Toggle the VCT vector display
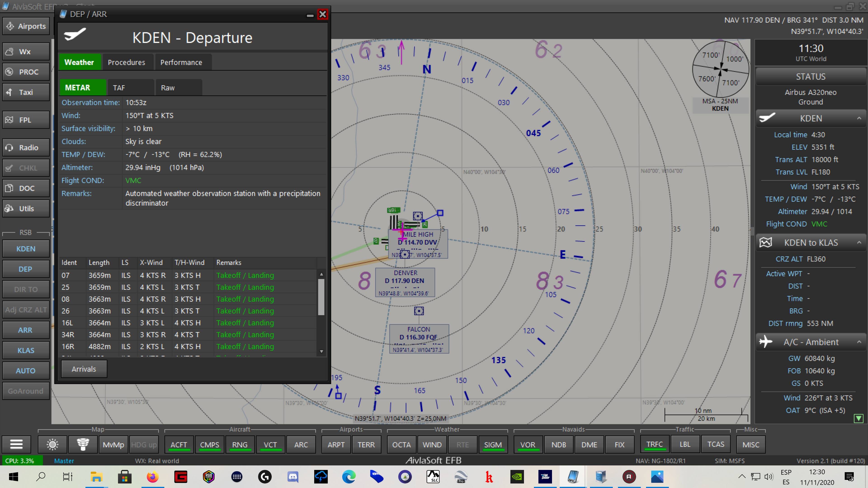Image resolution: width=868 pixels, height=488 pixels. [270, 445]
